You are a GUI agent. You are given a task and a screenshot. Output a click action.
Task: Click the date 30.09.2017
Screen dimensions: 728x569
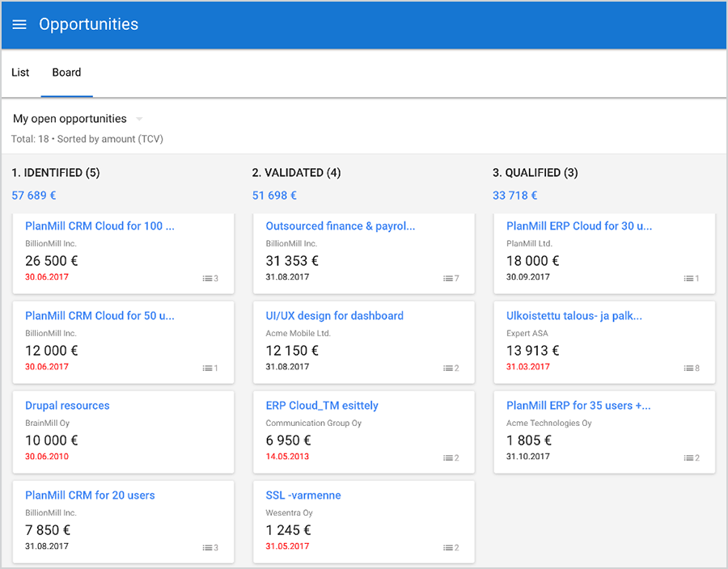click(528, 277)
